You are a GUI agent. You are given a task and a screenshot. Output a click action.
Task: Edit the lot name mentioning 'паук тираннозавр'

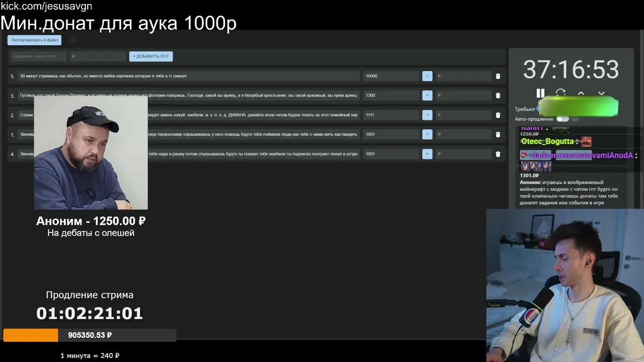point(189,134)
